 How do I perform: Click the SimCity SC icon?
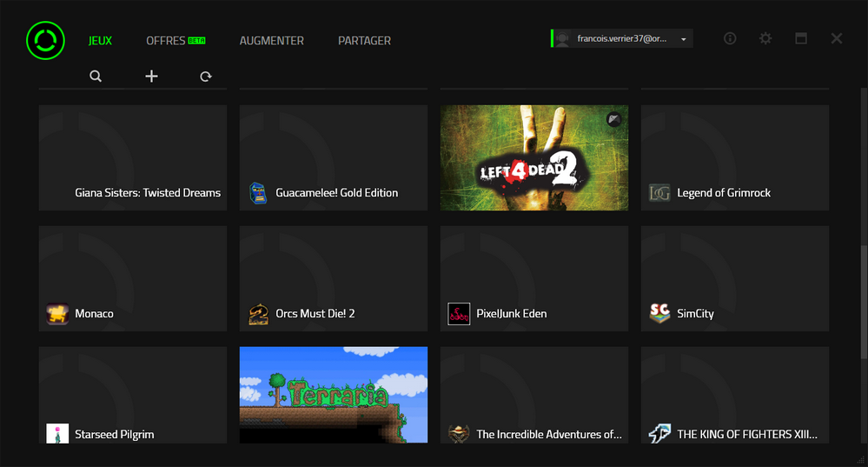click(x=659, y=314)
